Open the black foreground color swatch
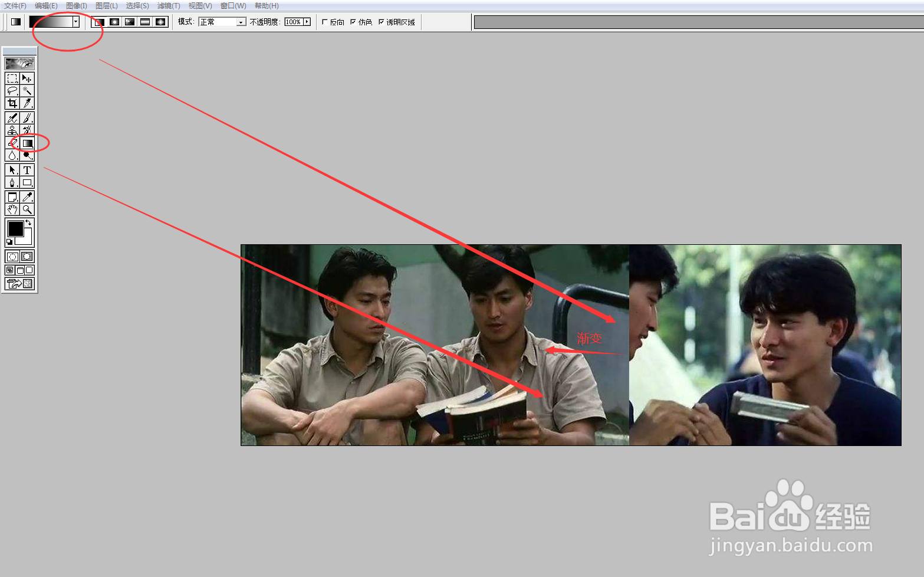Image resolution: width=924 pixels, height=577 pixels. point(15,228)
